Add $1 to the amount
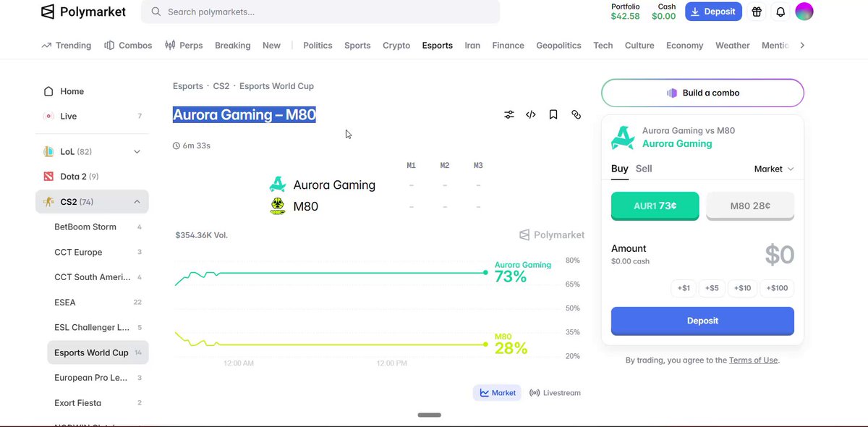Image resolution: width=868 pixels, height=427 pixels. 684,288
